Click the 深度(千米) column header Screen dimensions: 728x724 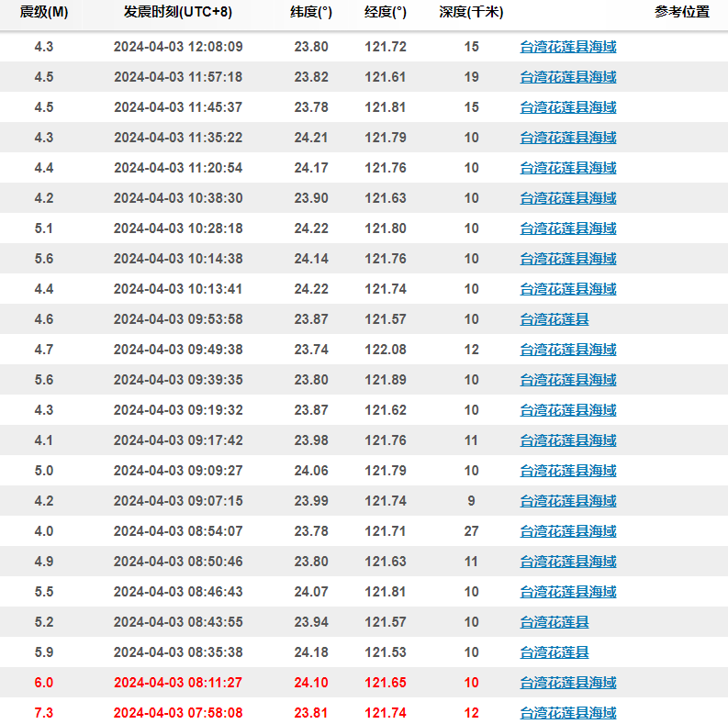[471, 12]
